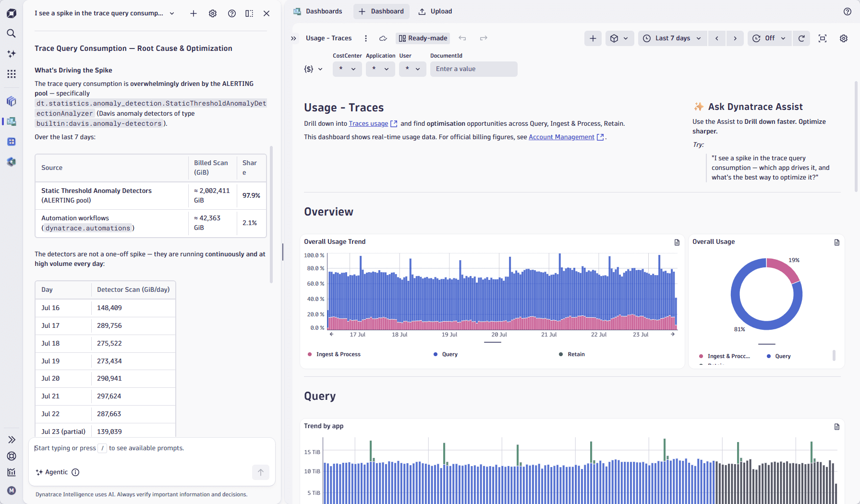Viewport: 860px width, 504px height.
Task: Open assistant chat settings gear
Action: click(x=213, y=13)
